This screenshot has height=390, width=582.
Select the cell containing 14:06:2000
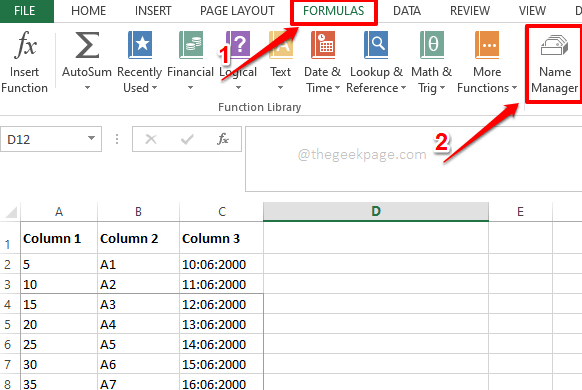[222, 344]
